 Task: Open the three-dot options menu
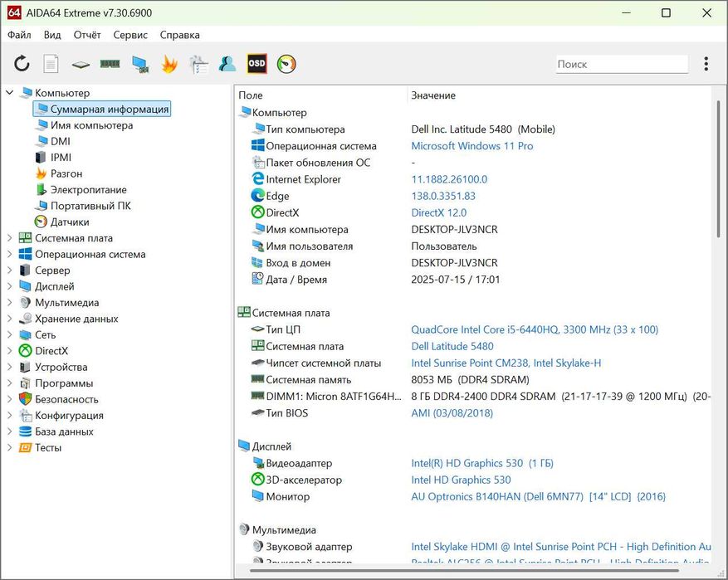(706, 64)
